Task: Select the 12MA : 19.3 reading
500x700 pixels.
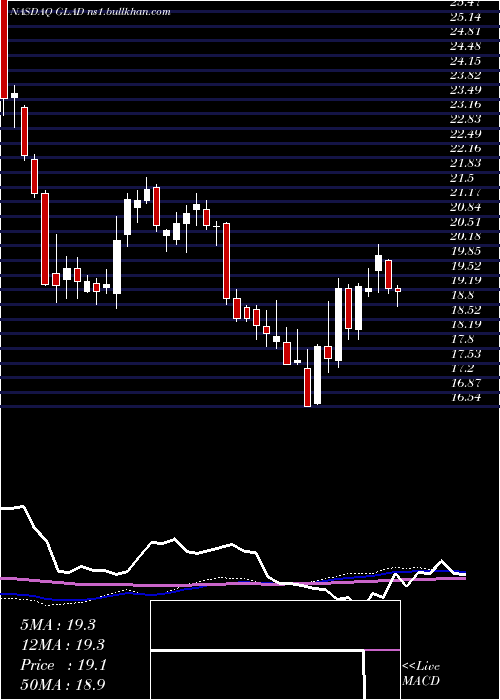Action: tap(62, 645)
